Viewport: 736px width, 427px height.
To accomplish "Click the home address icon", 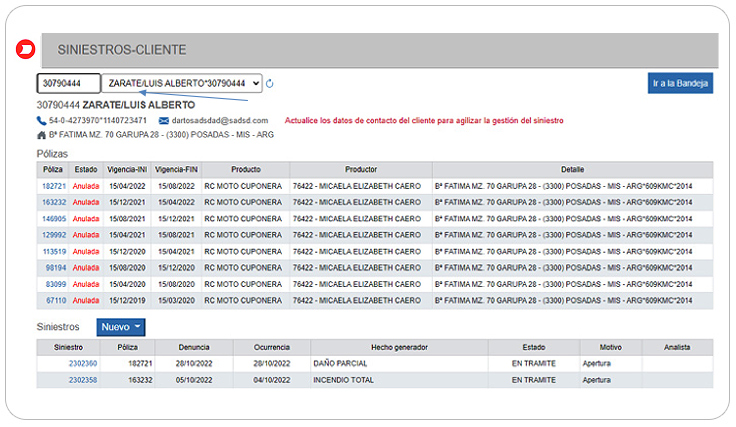I will (x=41, y=133).
